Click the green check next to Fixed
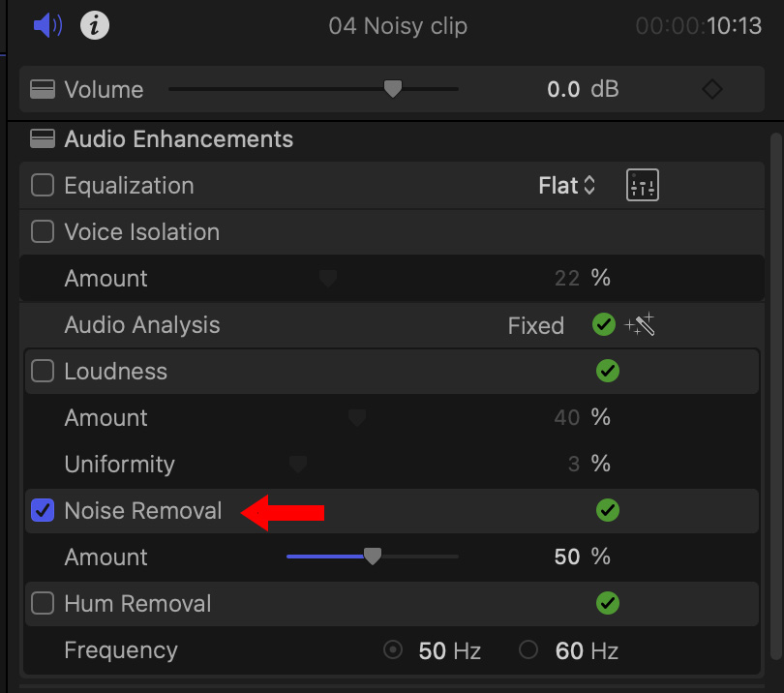Viewport: 784px width, 693px height. 604,325
